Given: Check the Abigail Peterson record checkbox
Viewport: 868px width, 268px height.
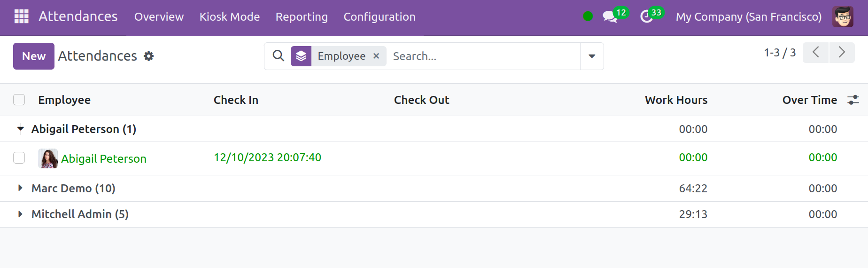Looking at the screenshot, I should (19, 158).
